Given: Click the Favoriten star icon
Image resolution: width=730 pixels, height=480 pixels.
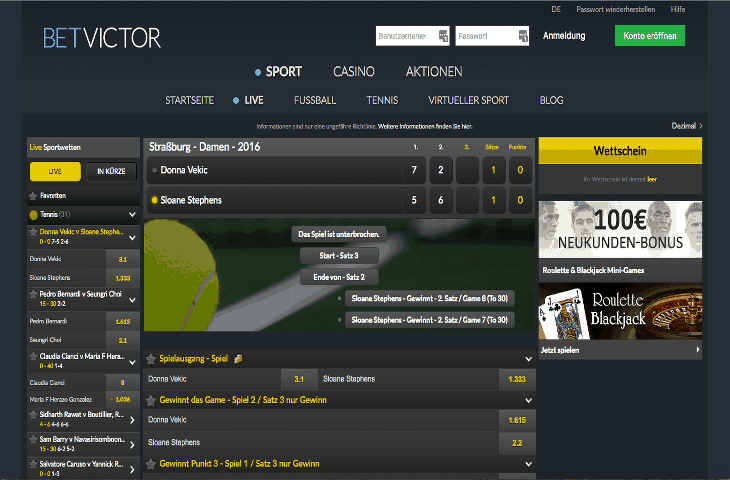Looking at the screenshot, I should pyautogui.click(x=33, y=196).
